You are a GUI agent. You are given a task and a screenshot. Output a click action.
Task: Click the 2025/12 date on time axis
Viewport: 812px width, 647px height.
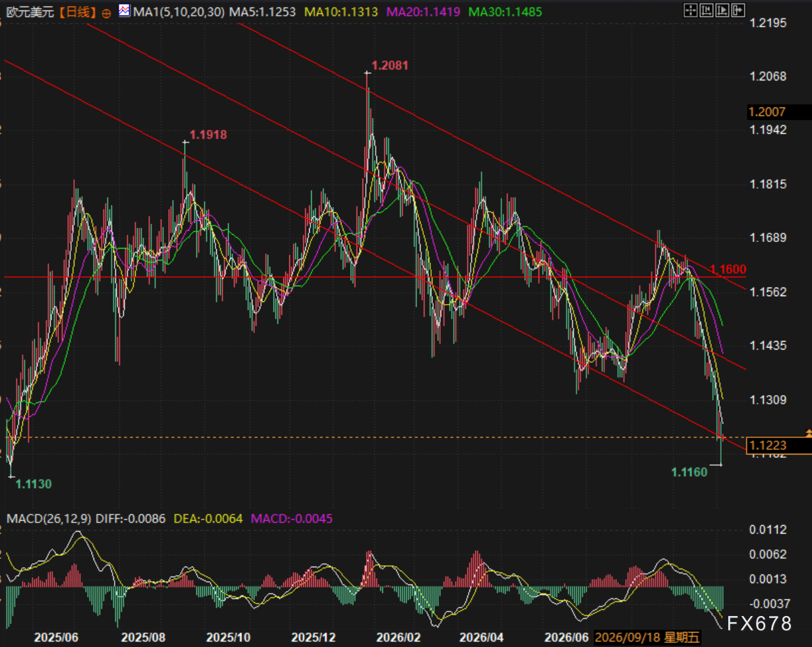tap(314, 638)
